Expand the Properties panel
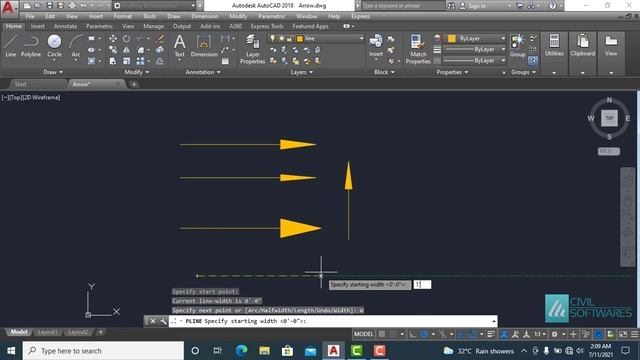 [x=452, y=72]
